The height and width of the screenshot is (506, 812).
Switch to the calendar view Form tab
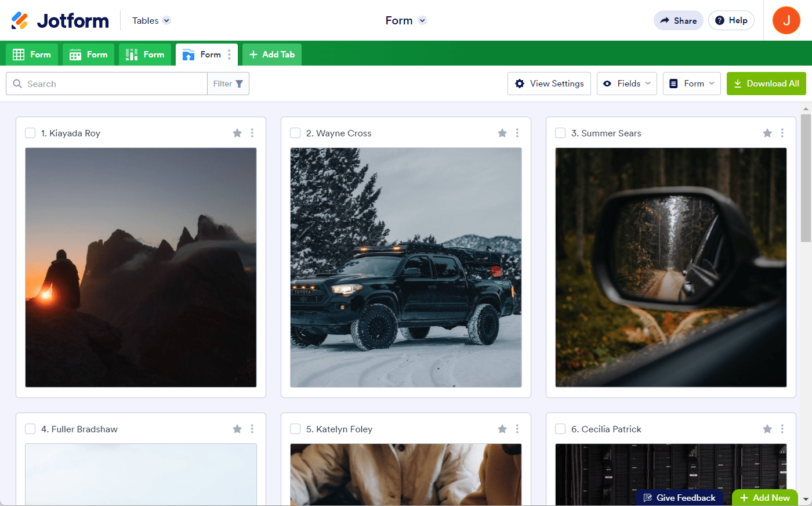(89, 55)
